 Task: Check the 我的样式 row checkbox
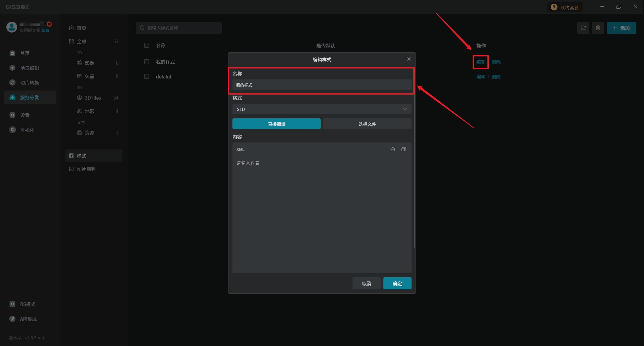[x=147, y=62]
